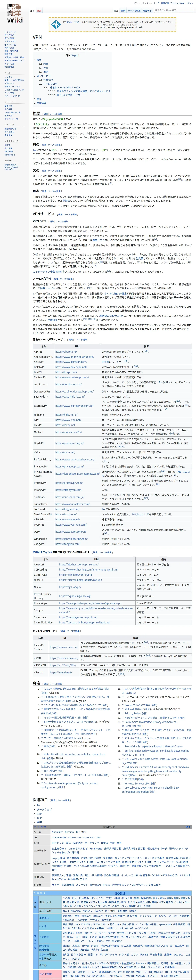Open https://www.azirevpn.com/ link
Viewport: 196px width, 980px height.
[x=71, y=362]
